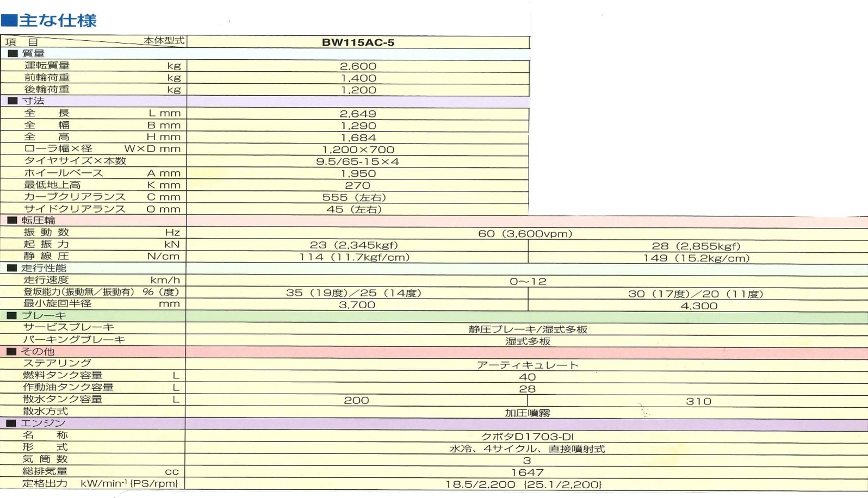868x498 pixels.
Task: Click parking brake value 湿式多板
Action: tap(528, 342)
